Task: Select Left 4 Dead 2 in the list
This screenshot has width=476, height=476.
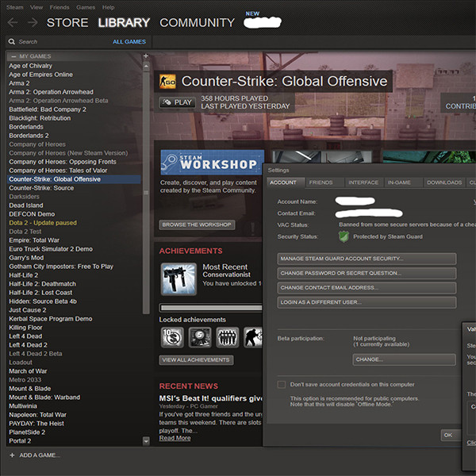Action: pos(28,345)
